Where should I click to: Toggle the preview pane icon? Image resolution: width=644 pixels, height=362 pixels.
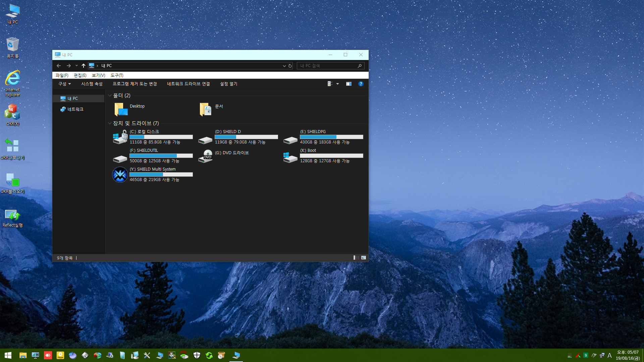349,84
